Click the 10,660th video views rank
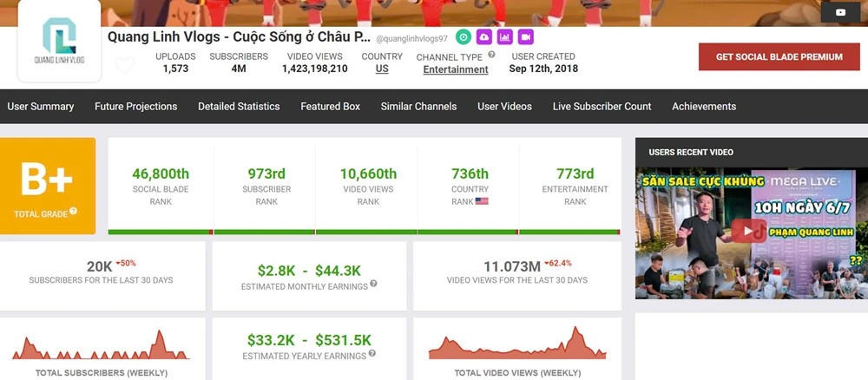The image size is (868, 380). pyautogui.click(x=368, y=174)
